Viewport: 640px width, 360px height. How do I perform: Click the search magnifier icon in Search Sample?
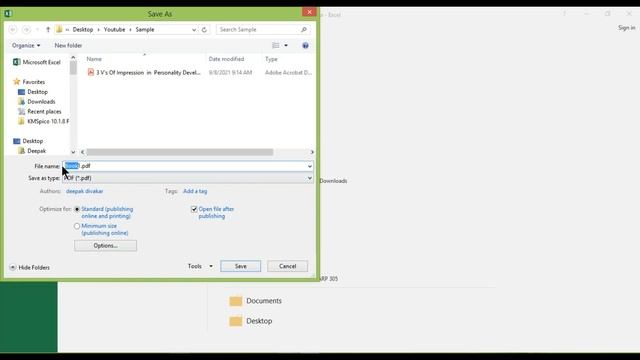click(304, 29)
